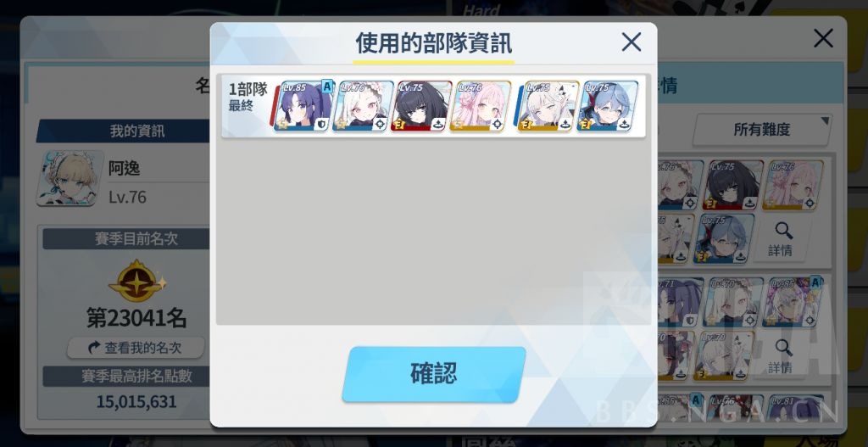Screen dimensions: 868x447
Task: Select the Lv.76 white-haired maid portrait
Action: coord(363,106)
